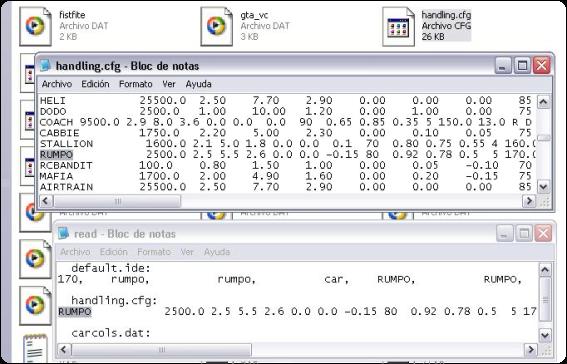Viewport: 567px width, 364px height.
Task: Select the gta_vc DAT file icon
Action: (216, 26)
